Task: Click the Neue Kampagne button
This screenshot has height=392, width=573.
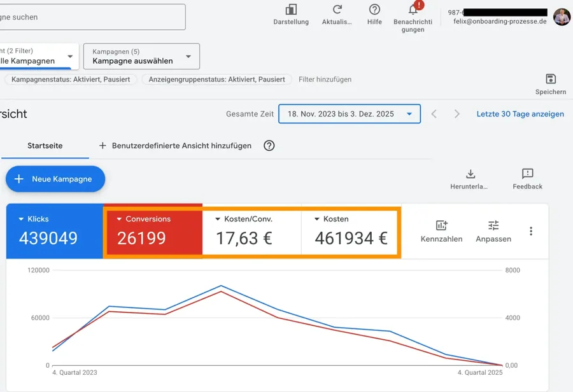Action: pyautogui.click(x=55, y=179)
